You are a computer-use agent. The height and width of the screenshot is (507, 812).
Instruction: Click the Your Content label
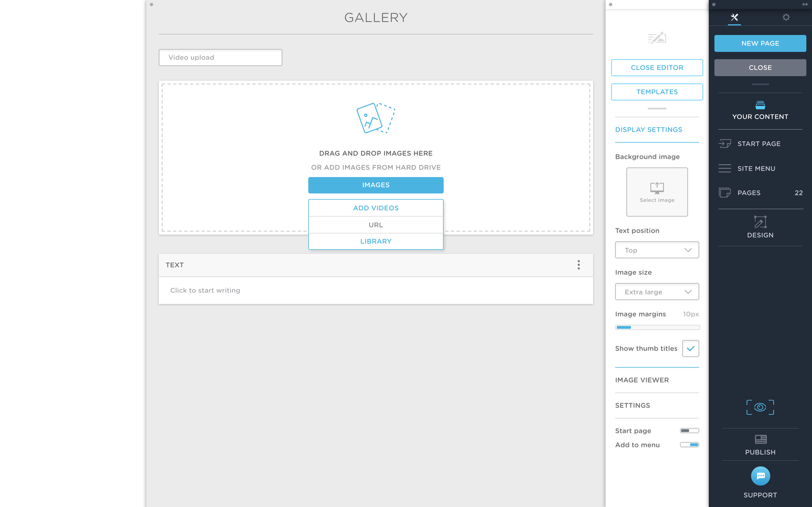pos(760,117)
